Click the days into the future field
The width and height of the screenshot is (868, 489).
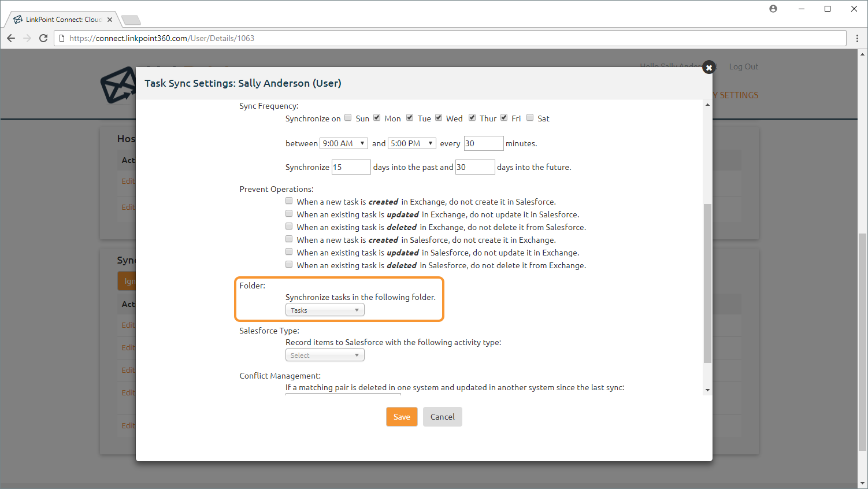pyautogui.click(x=475, y=167)
